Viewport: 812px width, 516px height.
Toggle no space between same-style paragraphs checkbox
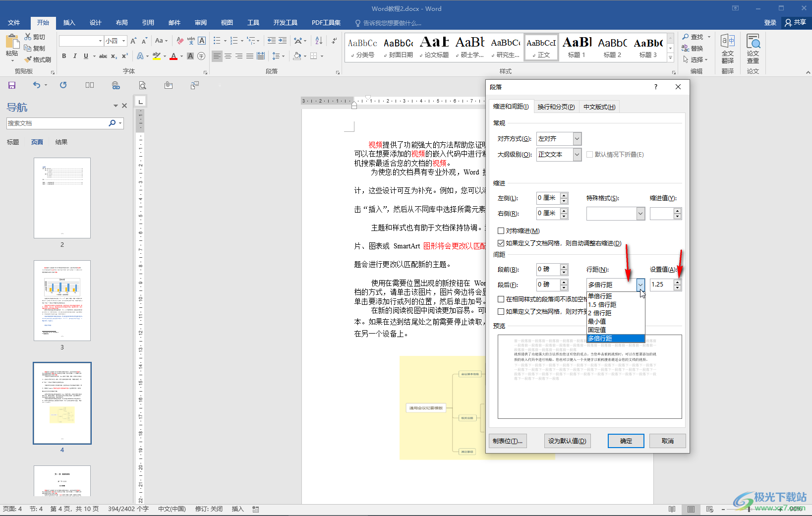click(501, 299)
